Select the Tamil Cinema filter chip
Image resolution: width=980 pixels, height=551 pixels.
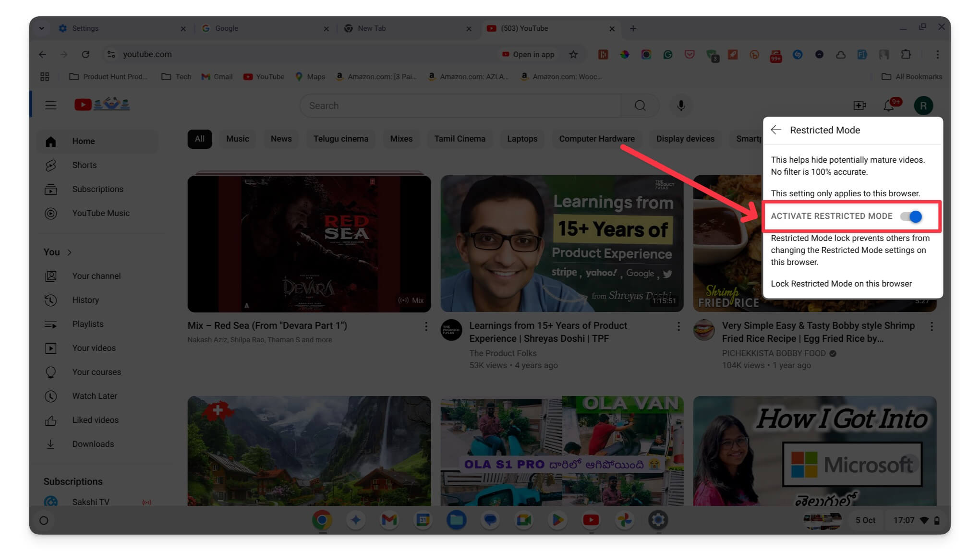coord(460,139)
